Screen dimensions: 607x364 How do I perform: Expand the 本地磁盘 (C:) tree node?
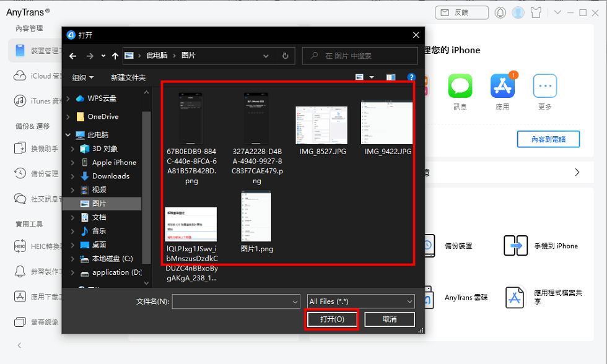[73, 259]
